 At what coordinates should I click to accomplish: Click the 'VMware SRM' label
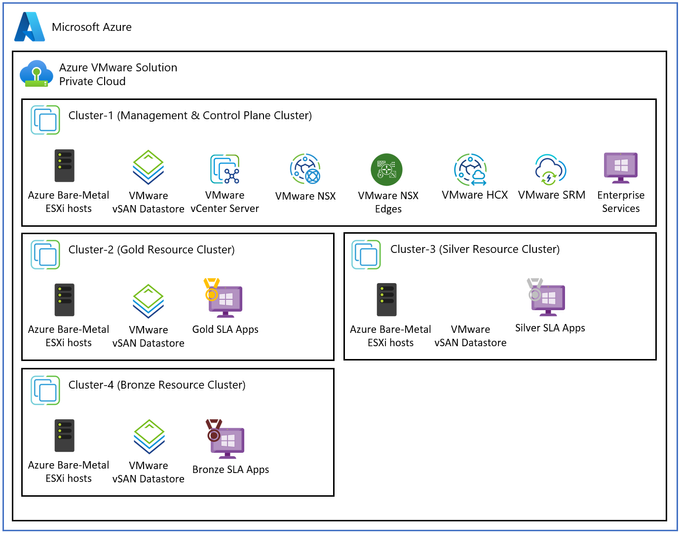coord(552,195)
